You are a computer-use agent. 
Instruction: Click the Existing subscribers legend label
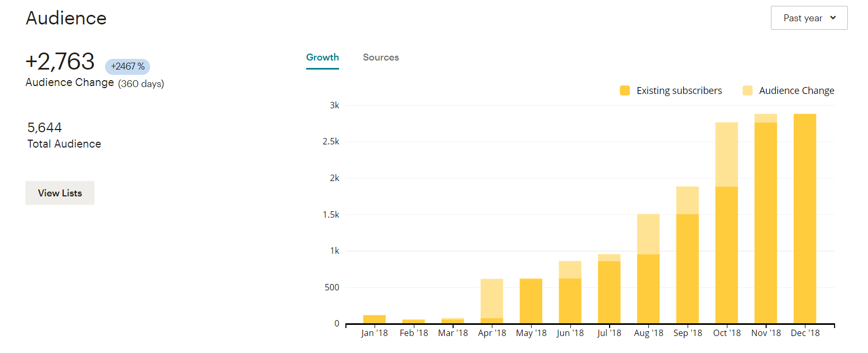coord(679,91)
